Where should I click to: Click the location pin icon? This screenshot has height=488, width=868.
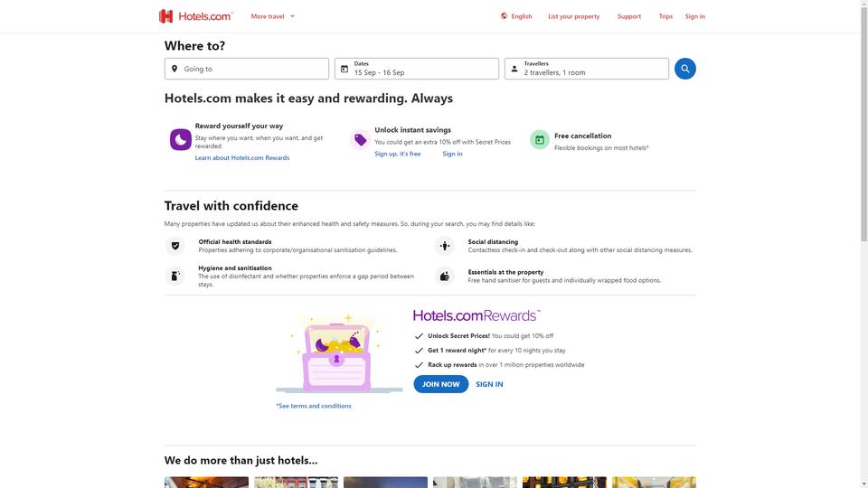point(175,69)
